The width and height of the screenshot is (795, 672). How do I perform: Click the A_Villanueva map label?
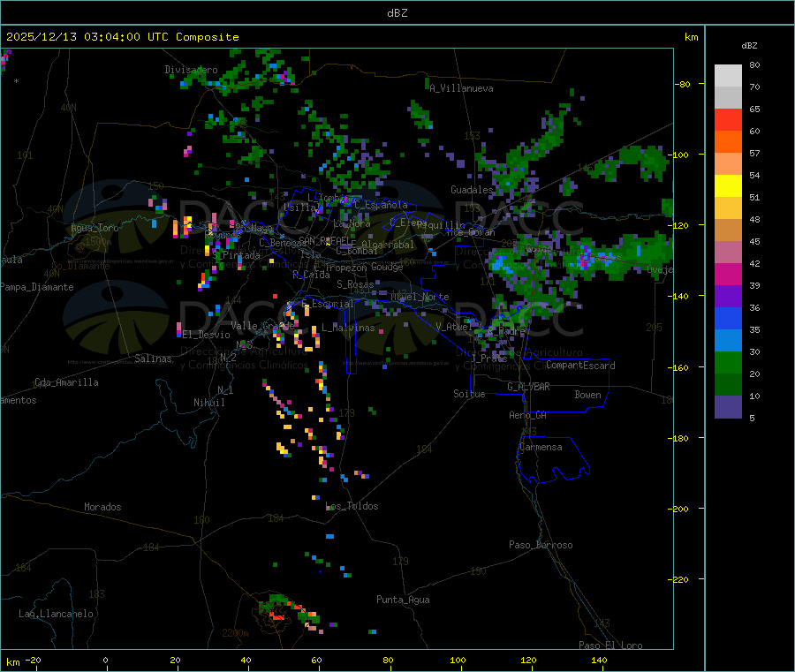461,88
